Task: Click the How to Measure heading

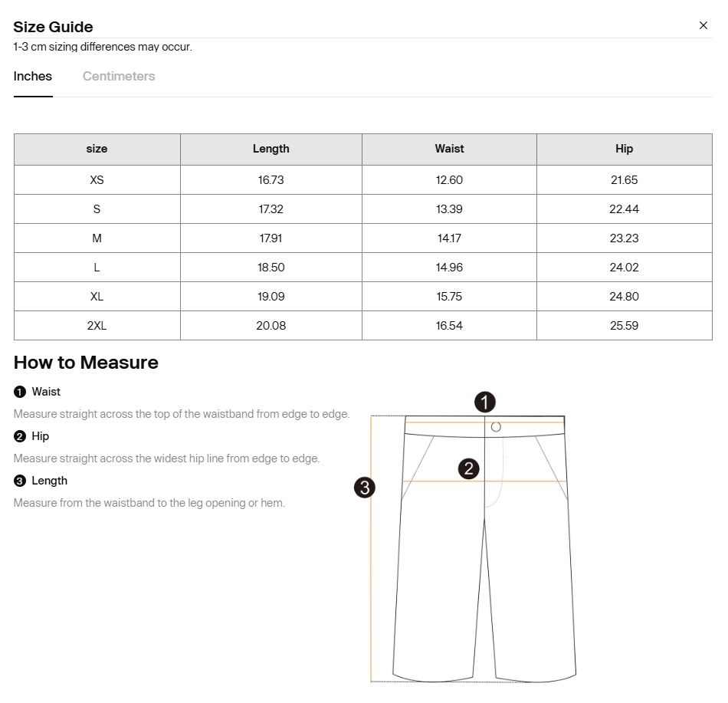Action: point(86,363)
